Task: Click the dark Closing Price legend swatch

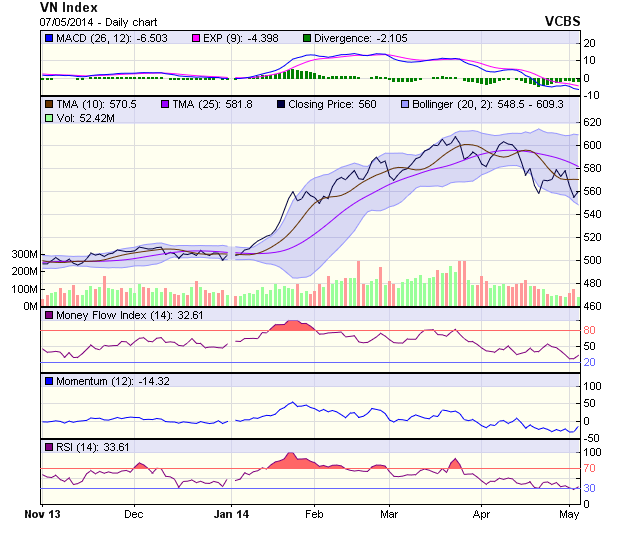Action: [x=283, y=103]
